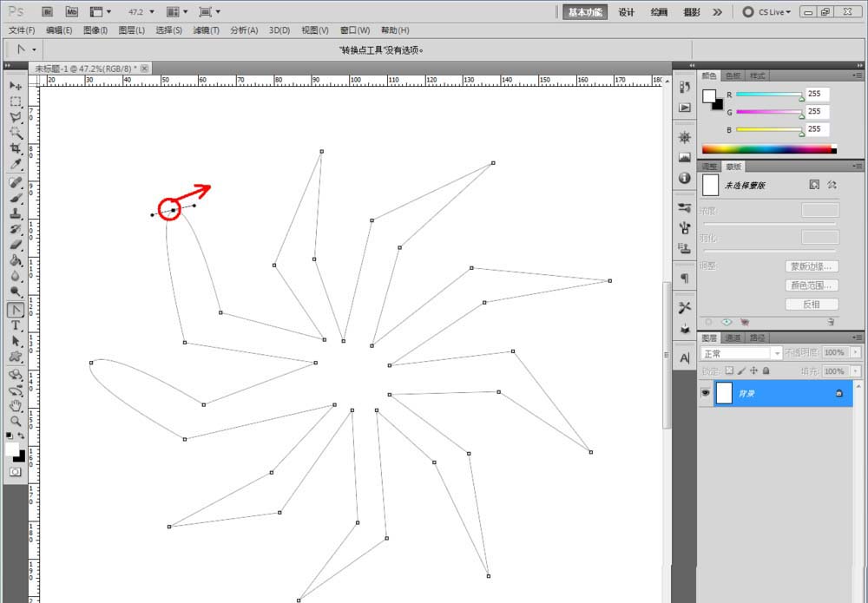
Task: Toggle lock image pixels brush icon
Action: coord(742,370)
